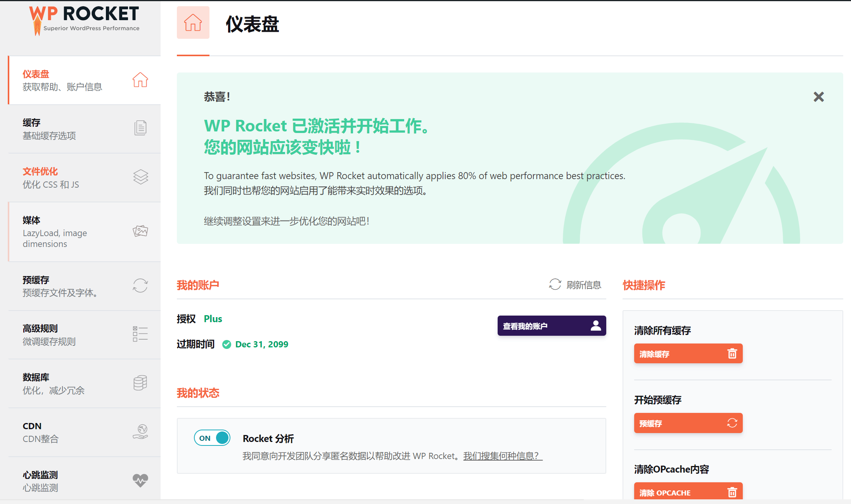Click the image icon next to 媒体

tap(140, 231)
